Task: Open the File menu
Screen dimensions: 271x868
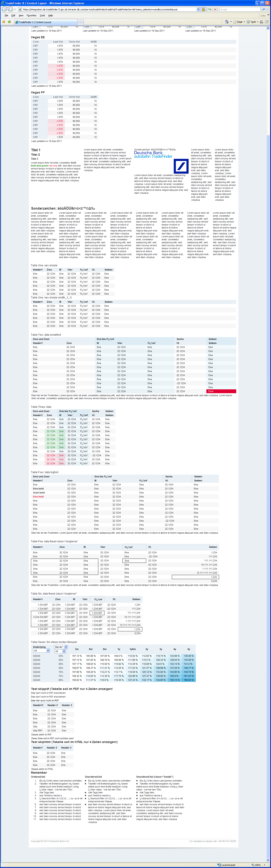Action: [x=6, y=15]
